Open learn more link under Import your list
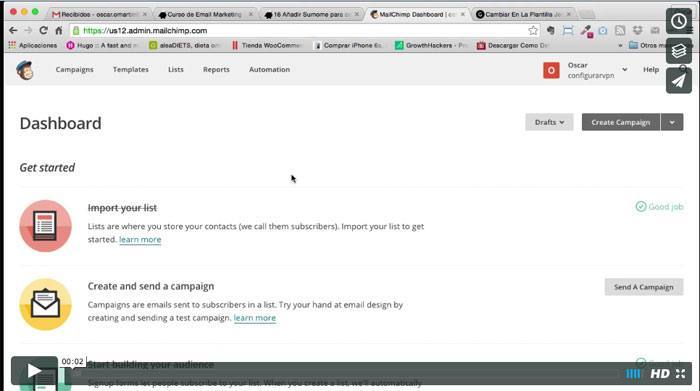Image resolution: width=700 pixels, height=391 pixels. (x=140, y=240)
